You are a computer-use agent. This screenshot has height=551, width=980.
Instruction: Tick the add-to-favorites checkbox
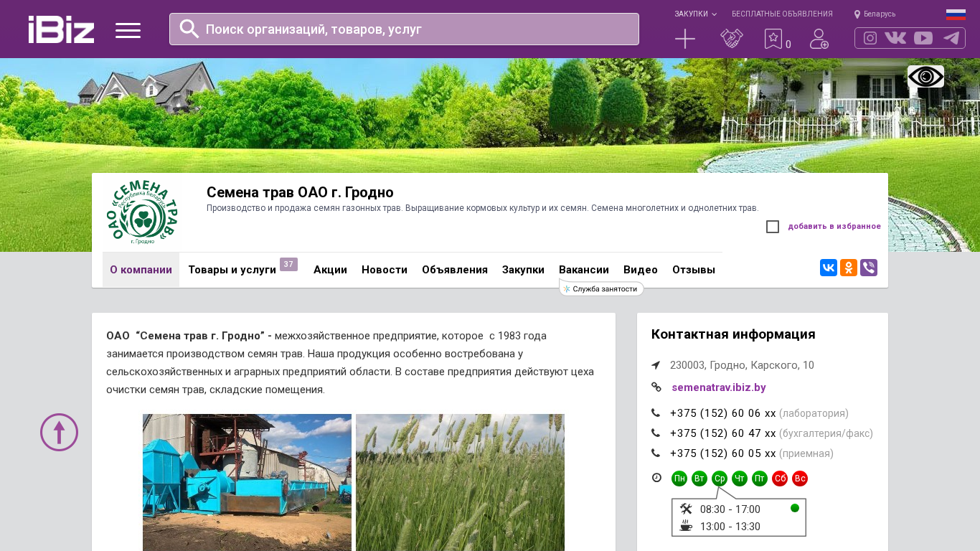point(773,227)
